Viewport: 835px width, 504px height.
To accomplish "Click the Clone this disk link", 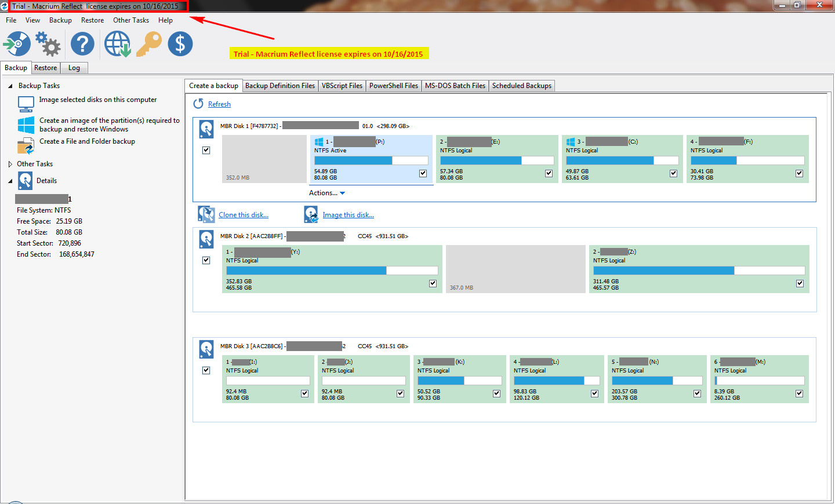I will (x=243, y=215).
